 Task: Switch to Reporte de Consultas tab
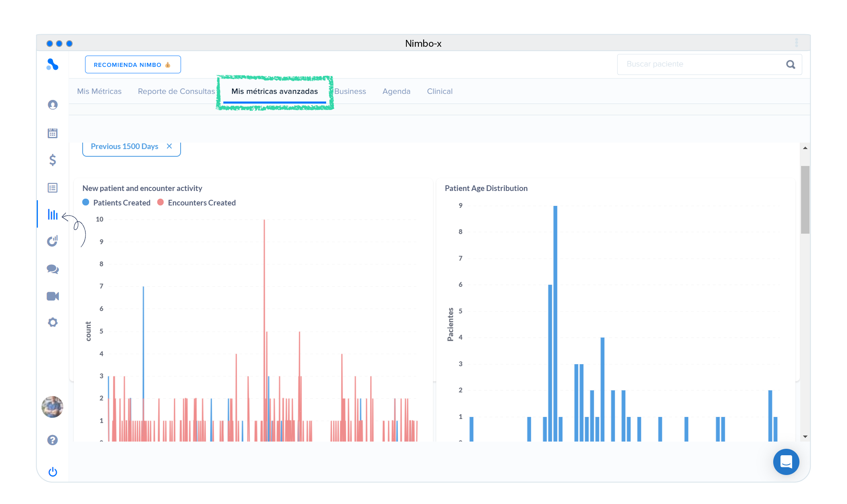[176, 91]
